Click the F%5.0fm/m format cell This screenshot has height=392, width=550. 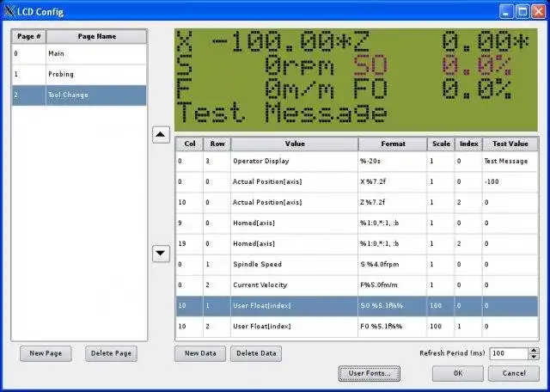[x=392, y=285]
